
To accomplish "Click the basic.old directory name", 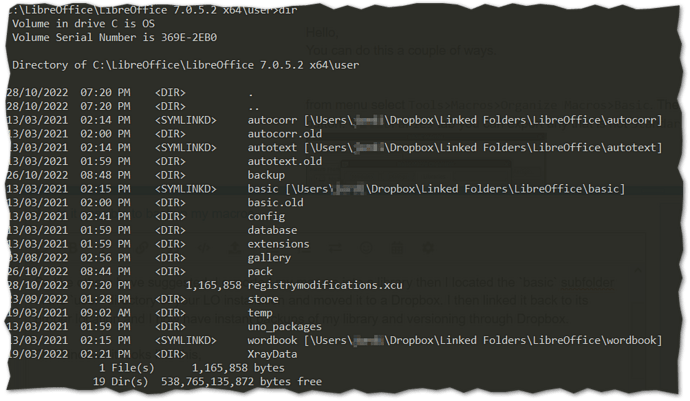I will [x=275, y=202].
